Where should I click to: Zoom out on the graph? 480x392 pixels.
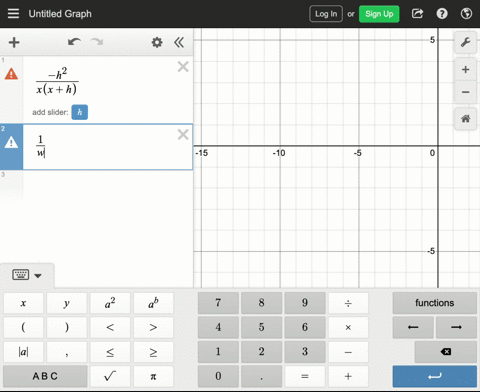pos(466,92)
